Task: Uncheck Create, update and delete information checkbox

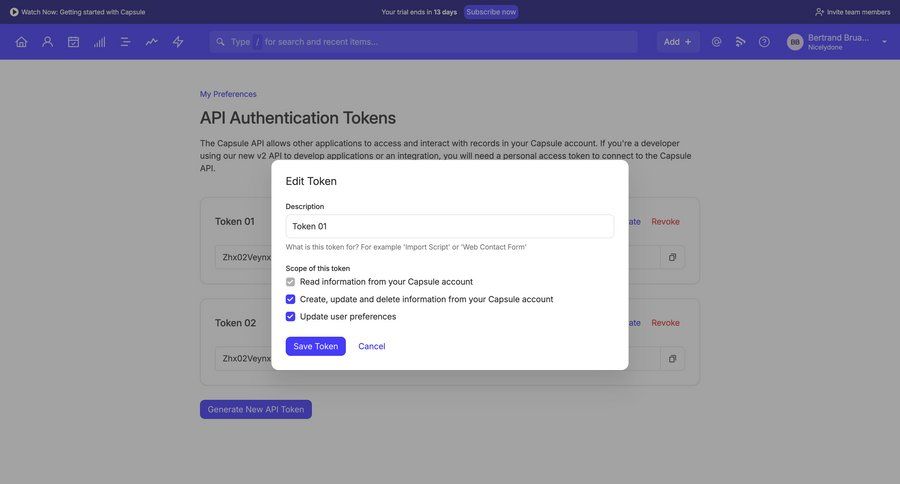Action: click(290, 299)
